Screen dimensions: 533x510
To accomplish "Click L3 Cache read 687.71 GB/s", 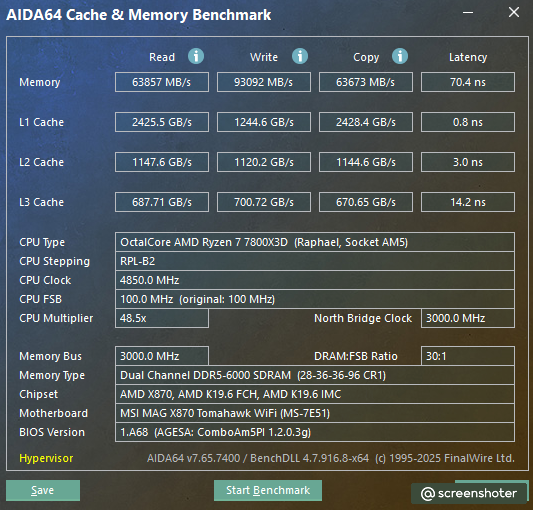I will (x=162, y=202).
